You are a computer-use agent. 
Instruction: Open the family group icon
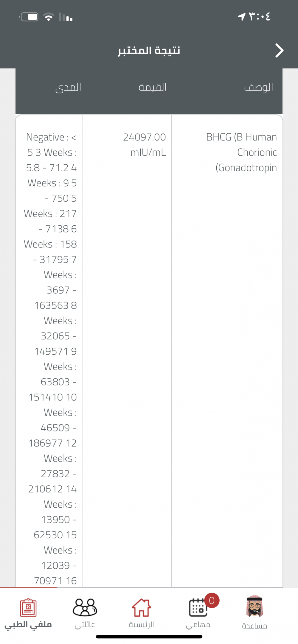(x=85, y=607)
